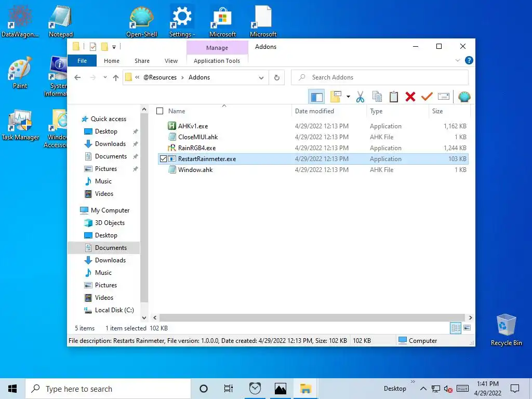Expand the arrow after @Resources in path
Image resolution: width=532 pixels, height=399 pixels.
click(182, 77)
